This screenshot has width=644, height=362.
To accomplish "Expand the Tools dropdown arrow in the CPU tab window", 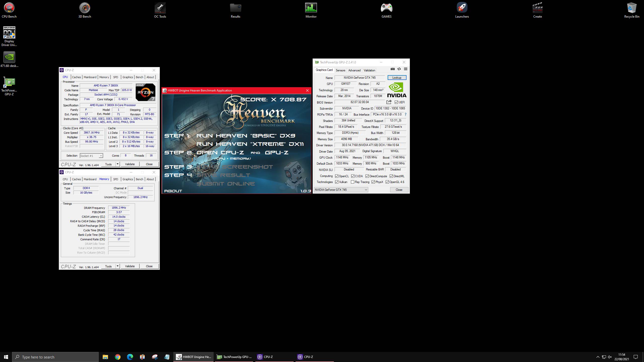I will click(117, 164).
